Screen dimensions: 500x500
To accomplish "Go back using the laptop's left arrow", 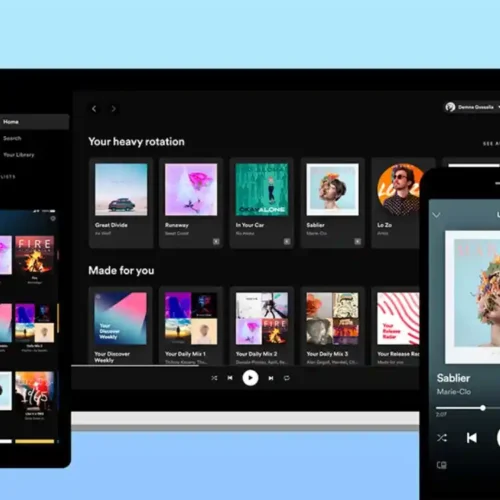I will point(94,109).
